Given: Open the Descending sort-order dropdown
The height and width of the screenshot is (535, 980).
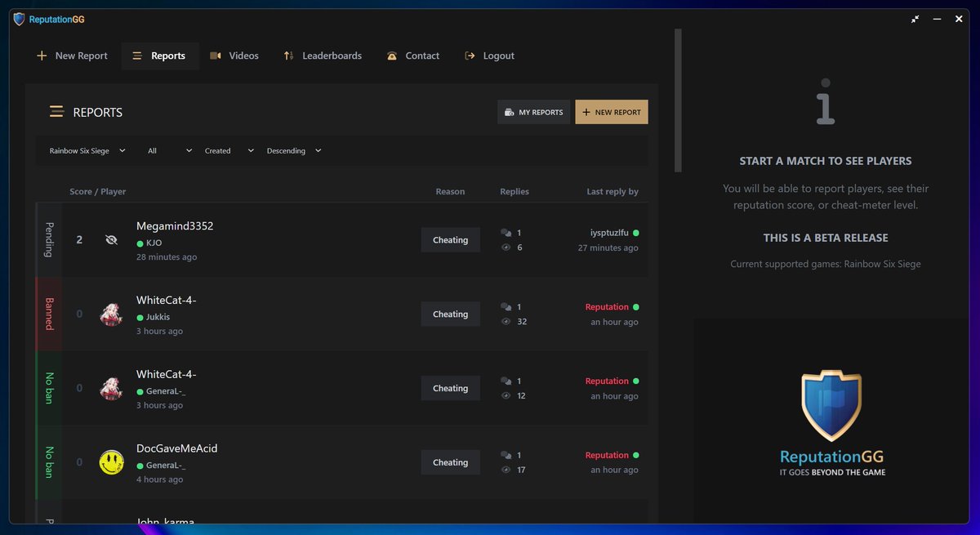Looking at the screenshot, I should coord(294,150).
